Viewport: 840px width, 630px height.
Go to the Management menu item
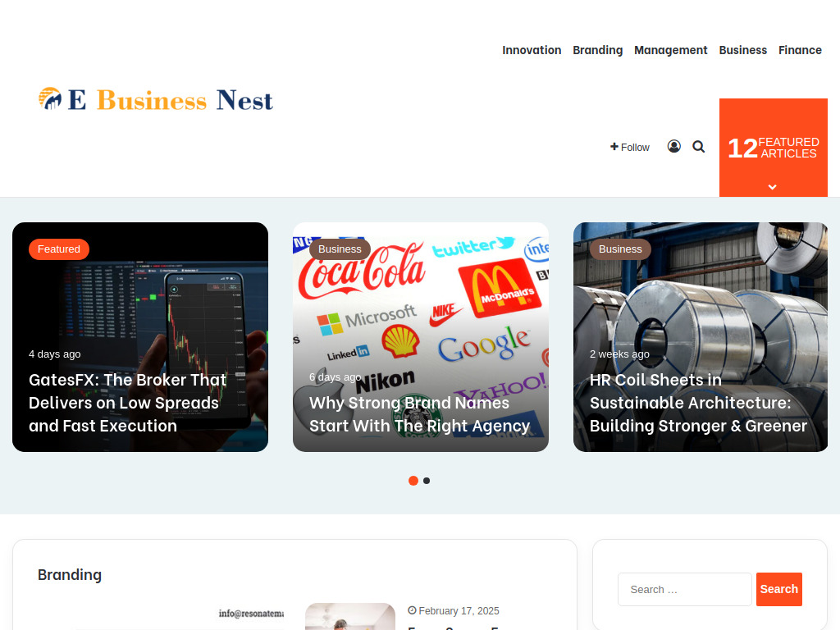[x=671, y=50]
